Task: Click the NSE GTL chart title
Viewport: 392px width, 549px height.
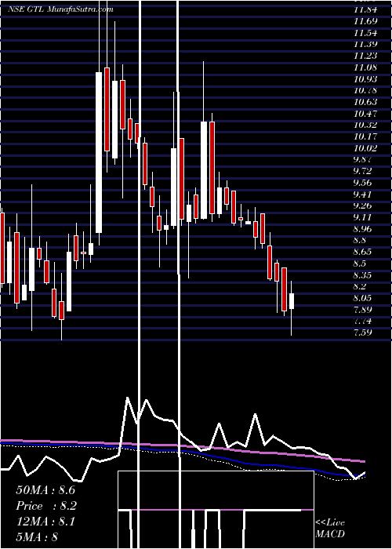Action: [x=61, y=9]
